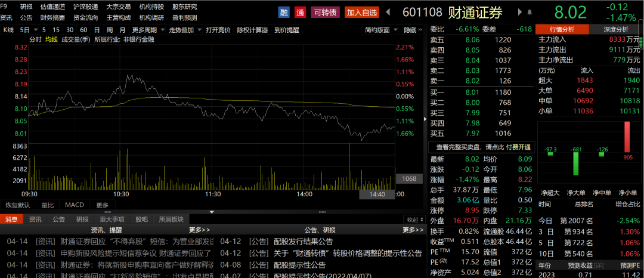This screenshot has width=644, height=278.
Task: Open news '申购新股风险提示短信惹争议'
Action: pos(135,252)
